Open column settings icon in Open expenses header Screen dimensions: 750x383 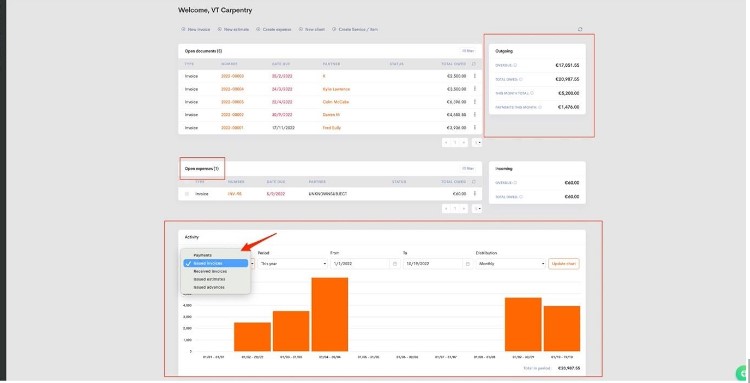tap(474, 182)
